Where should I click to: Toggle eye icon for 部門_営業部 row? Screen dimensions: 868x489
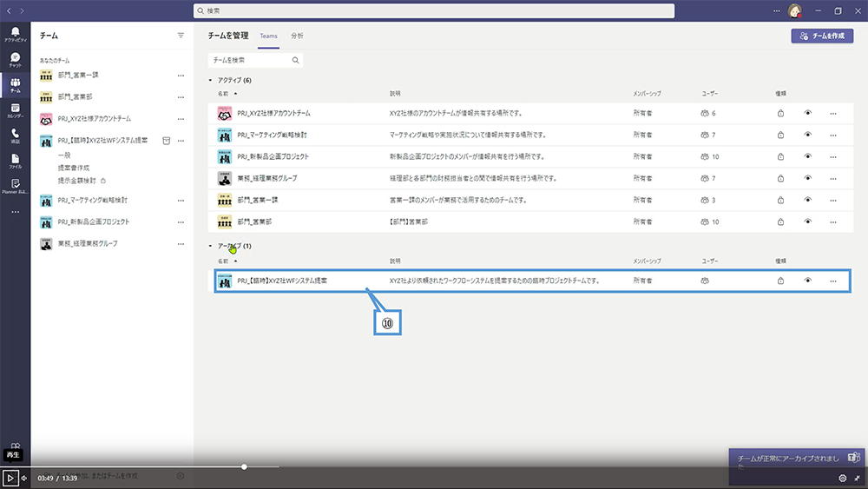coord(807,221)
